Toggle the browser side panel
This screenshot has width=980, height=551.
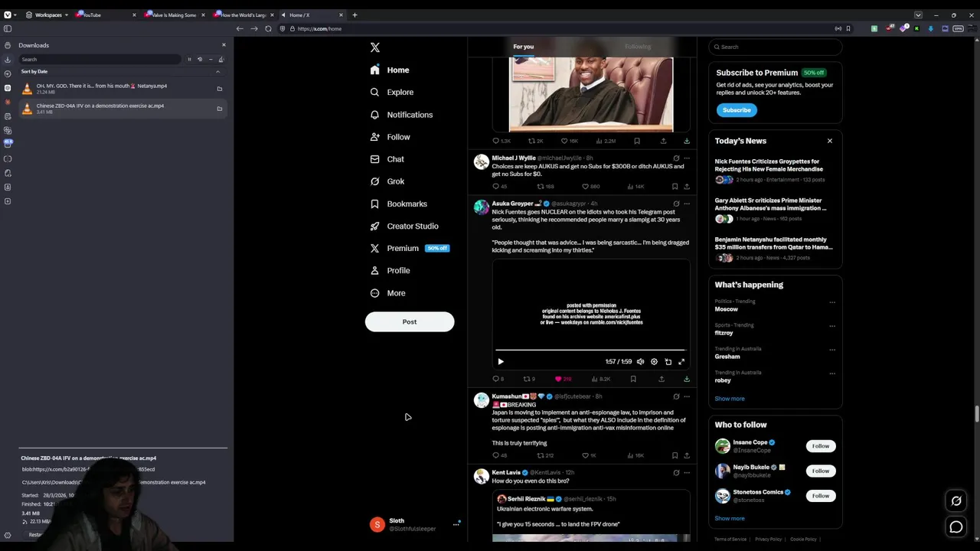tap(8, 28)
